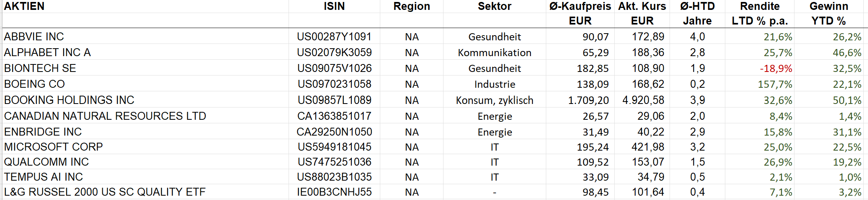Select the Region column header
The image size is (868, 200).
(x=411, y=6)
